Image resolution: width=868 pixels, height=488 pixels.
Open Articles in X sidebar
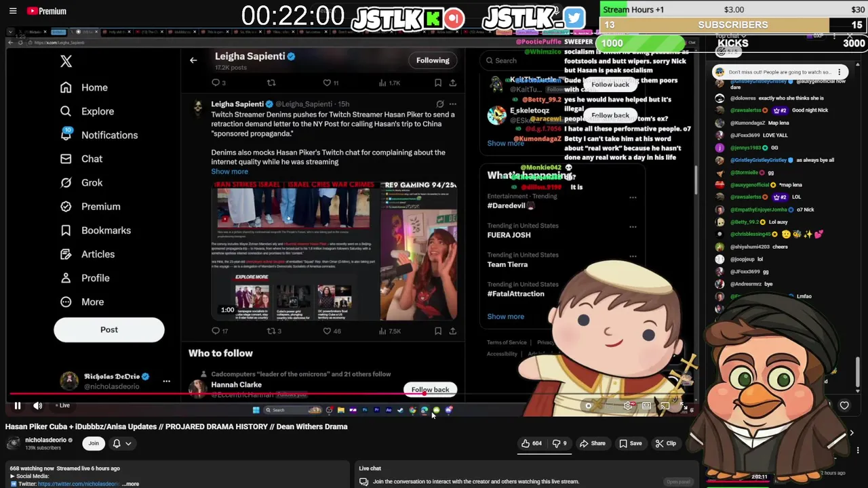pos(87,254)
